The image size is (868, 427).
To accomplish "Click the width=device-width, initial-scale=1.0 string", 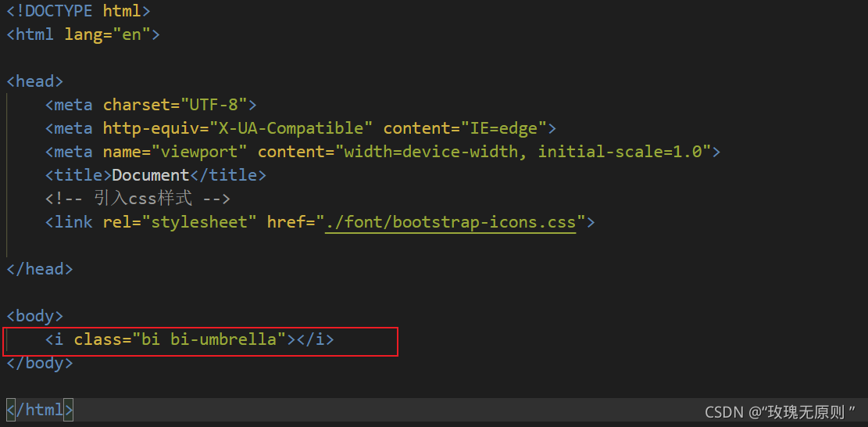I will pos(523,152).
